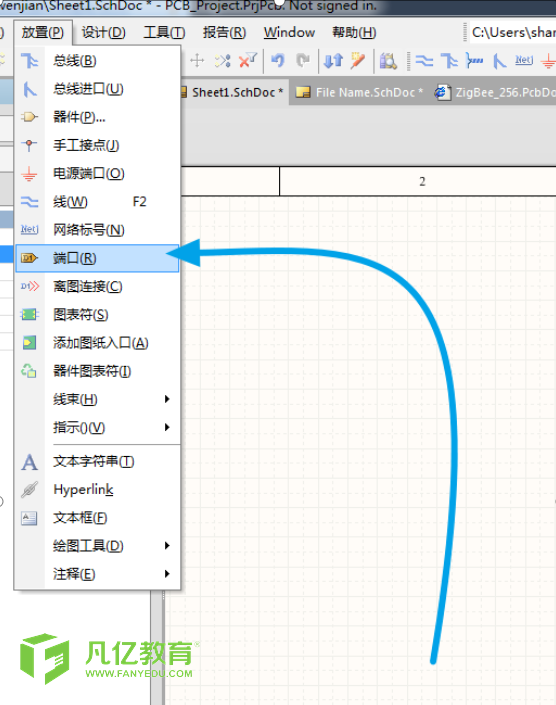Click the red Power Port ground icon
Screen dimensions: 556x705
[x=30, y=174]
